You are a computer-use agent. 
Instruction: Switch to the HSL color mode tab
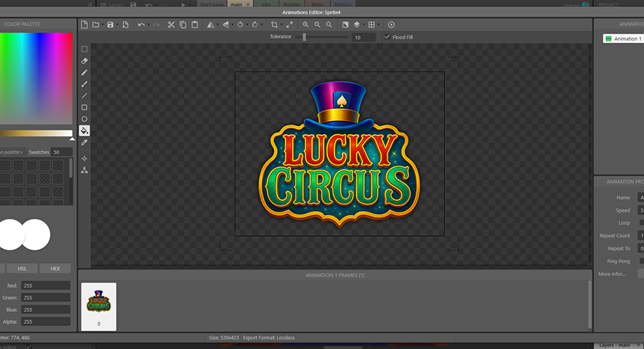click(x=21, y=268)
